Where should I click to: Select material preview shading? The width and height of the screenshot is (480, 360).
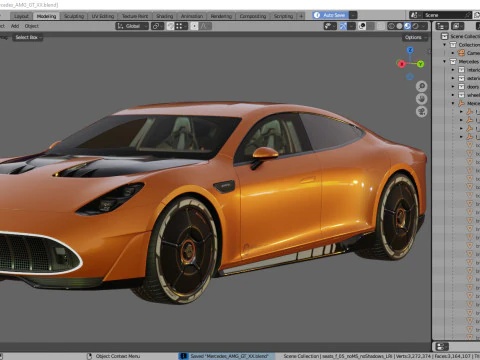[407, 26]
